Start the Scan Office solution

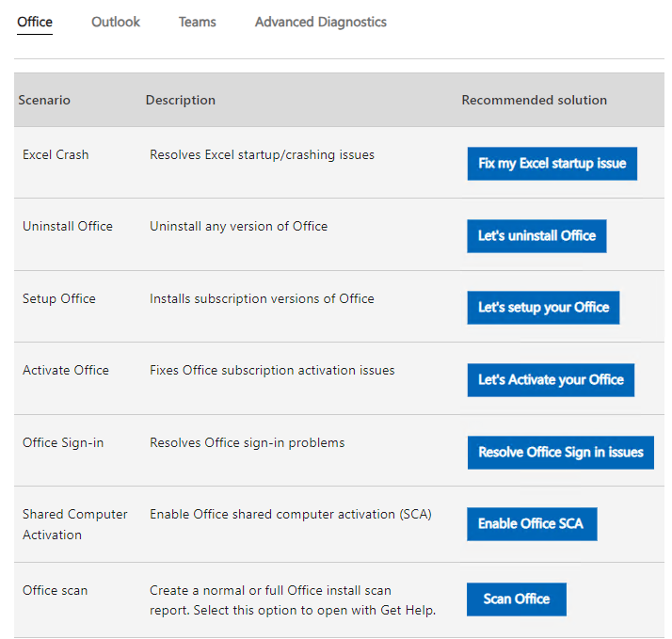(x=517, y=599)
